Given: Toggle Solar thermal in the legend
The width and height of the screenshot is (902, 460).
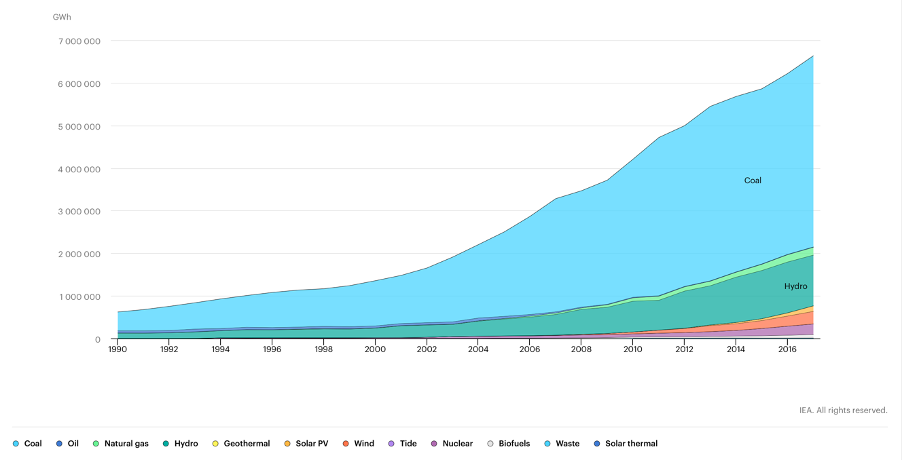Looking at the screenshot, I should [x=626, y=443].
